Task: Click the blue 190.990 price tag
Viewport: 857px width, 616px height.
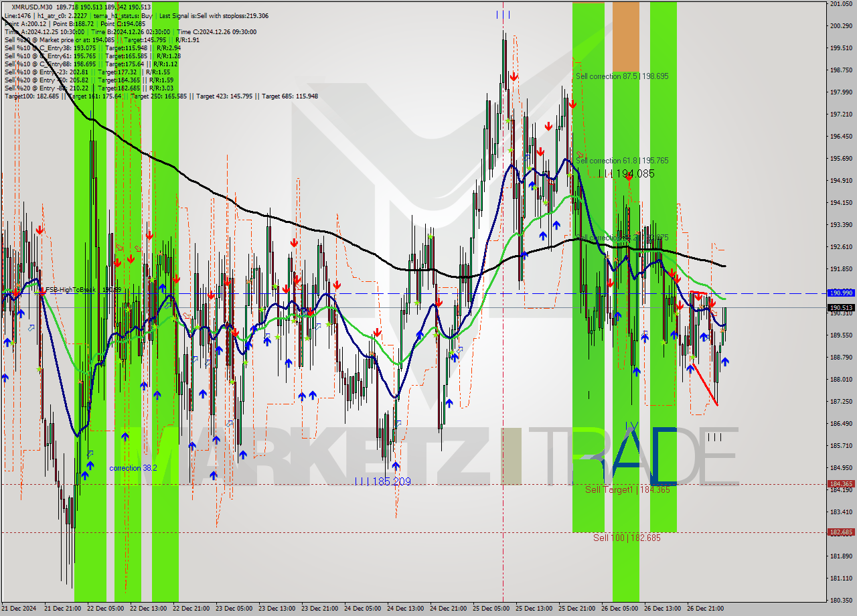Action: coord(840,293)
